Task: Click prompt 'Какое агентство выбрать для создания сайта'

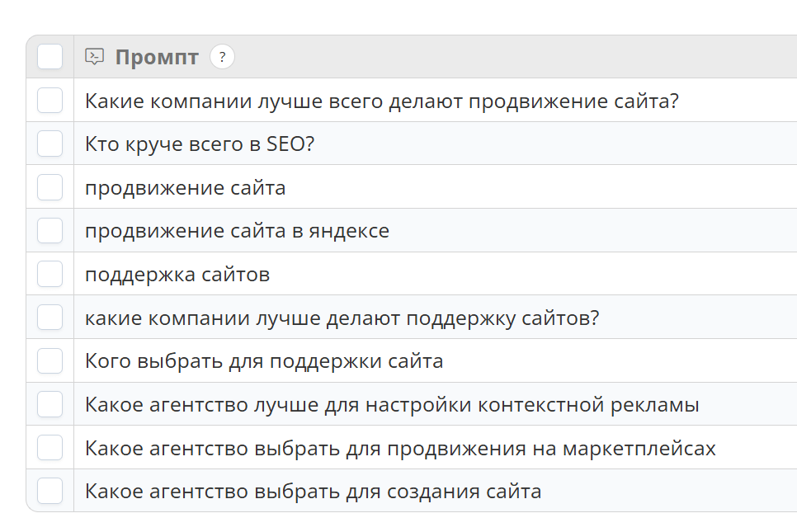Action: [x=313, y=492]
